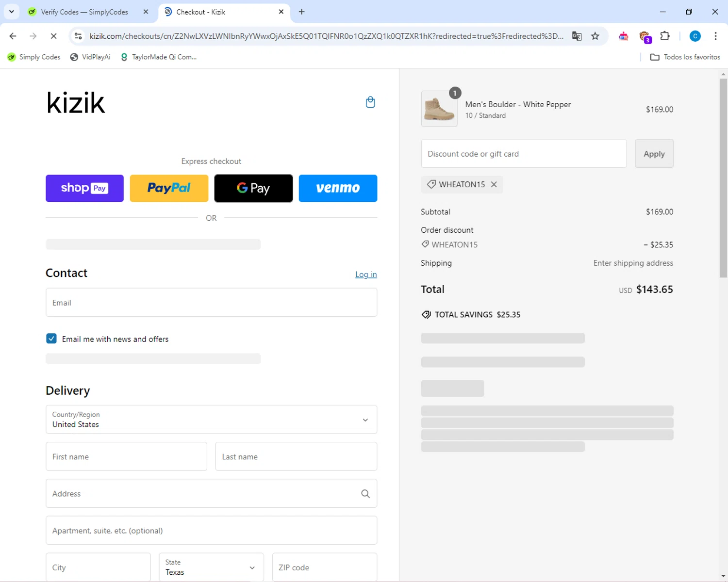Click browser forward arrow

[33, 36]
